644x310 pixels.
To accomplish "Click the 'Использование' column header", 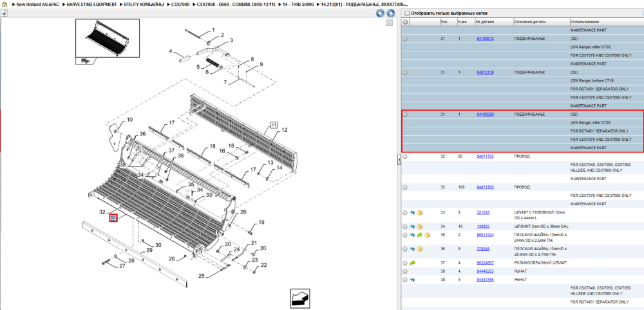I will tap(585, 22).
